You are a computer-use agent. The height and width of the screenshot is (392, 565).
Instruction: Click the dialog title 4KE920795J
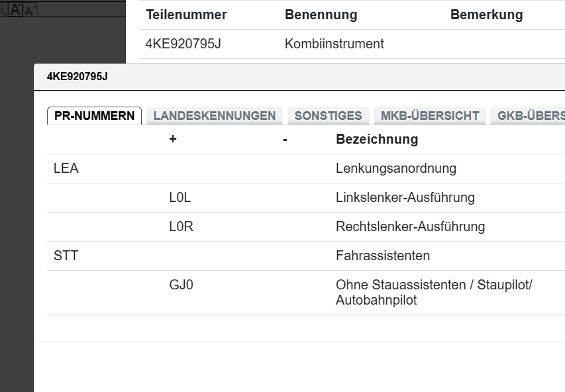coord(77,77)
